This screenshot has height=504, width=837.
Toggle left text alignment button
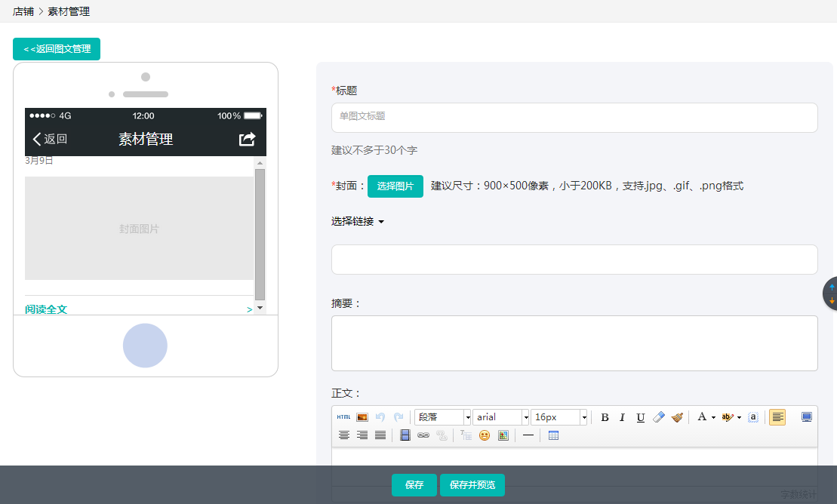tap(777, 417)
